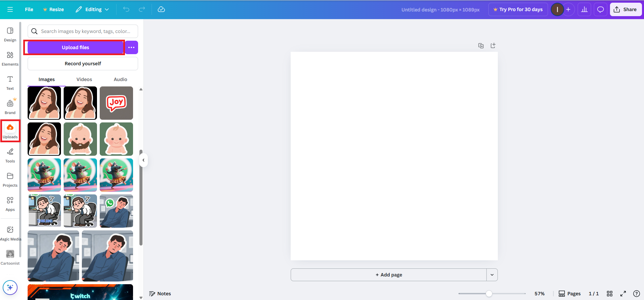The width and height of the screenshot is (644, 300).
Task: Open the Editing mode dropdown
Action: 92,9
